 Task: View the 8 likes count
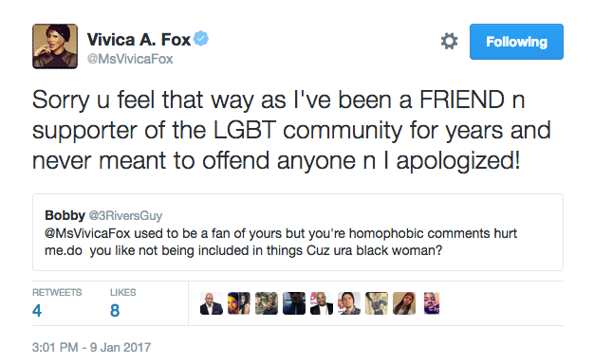coord(115,311)
